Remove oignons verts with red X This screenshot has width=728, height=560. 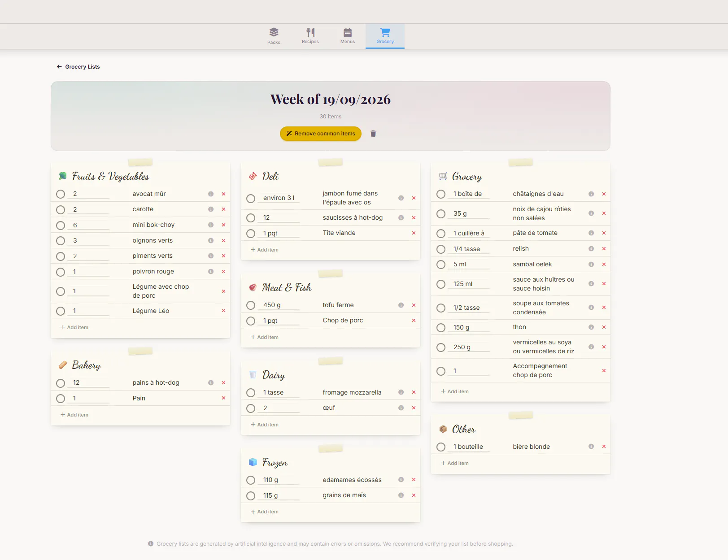(223, 241)
